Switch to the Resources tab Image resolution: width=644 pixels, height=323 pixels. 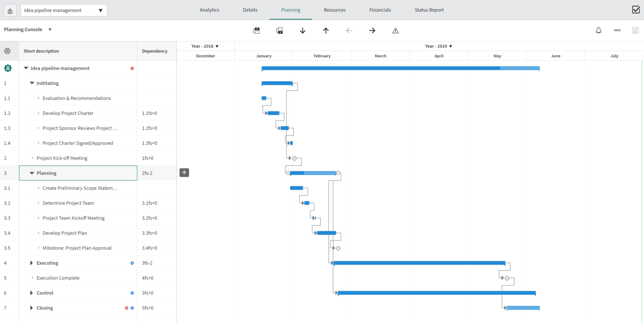tap(335, 10)
